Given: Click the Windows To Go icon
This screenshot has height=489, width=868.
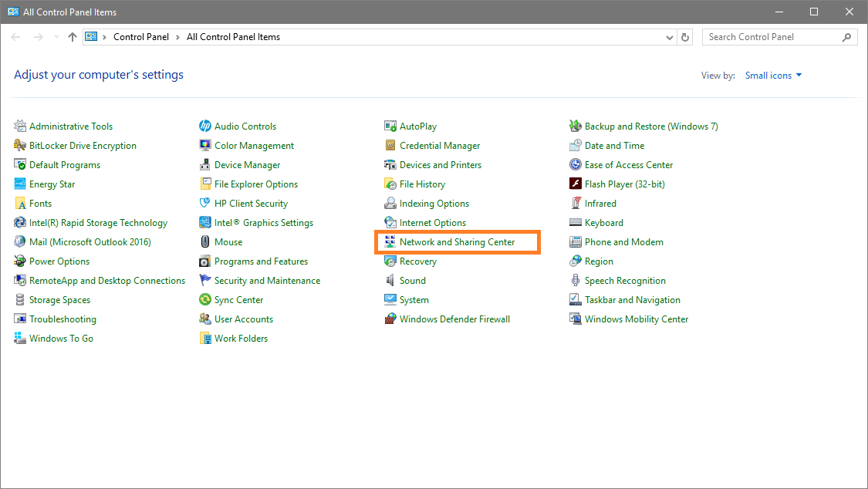Looking at the screenshot, I should [20, 339].
